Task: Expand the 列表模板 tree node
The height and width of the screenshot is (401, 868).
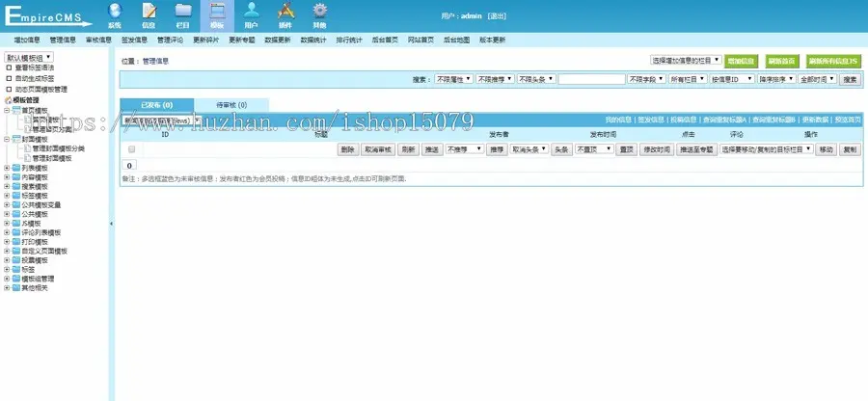Action: click(x=8, y=167)
